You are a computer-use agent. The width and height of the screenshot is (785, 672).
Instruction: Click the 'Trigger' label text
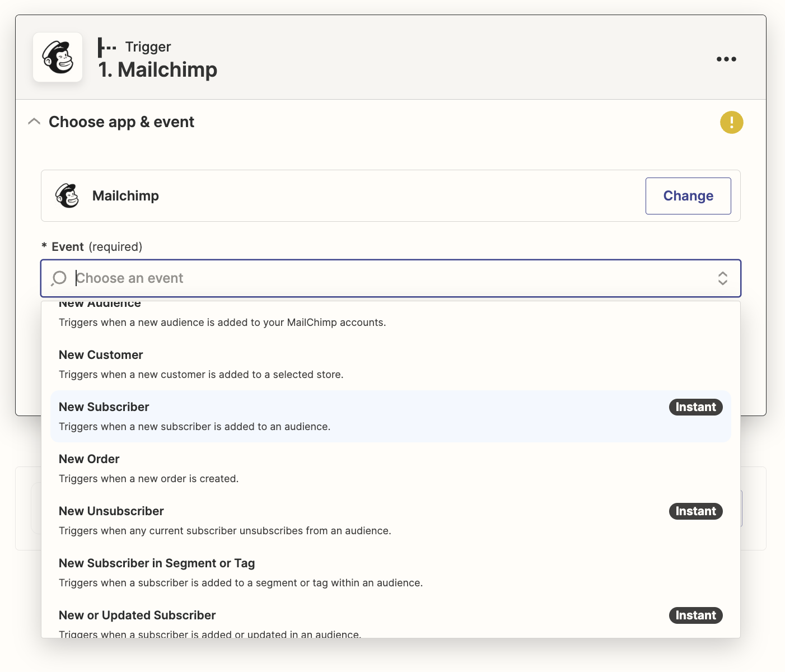coord(148,46)
